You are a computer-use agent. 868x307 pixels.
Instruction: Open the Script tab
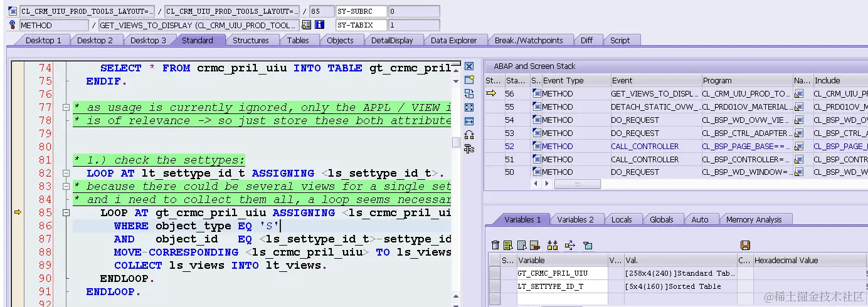coord(620,40)
